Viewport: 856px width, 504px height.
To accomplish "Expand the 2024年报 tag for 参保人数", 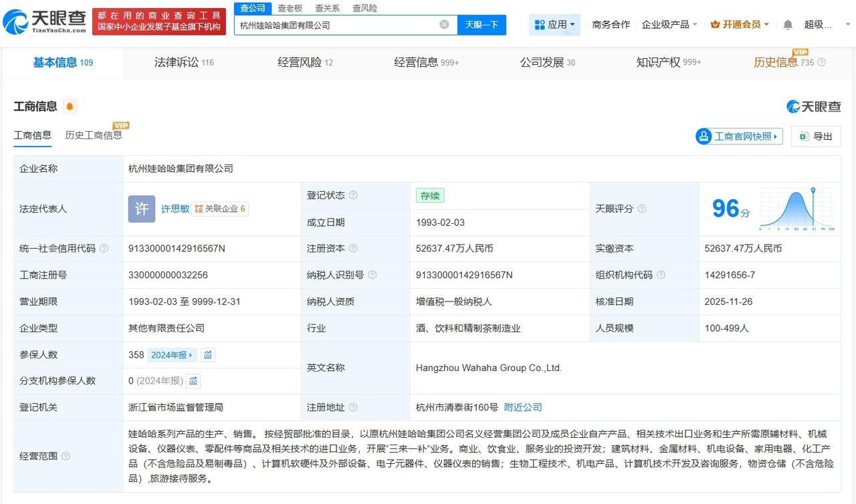I will click(172, 355).
